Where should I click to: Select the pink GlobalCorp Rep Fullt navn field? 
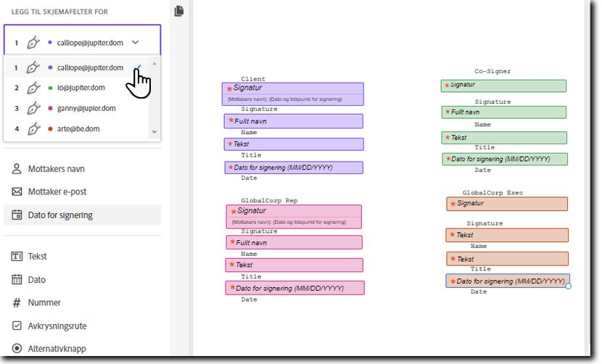pyautogui.click(x=294, y=243)
